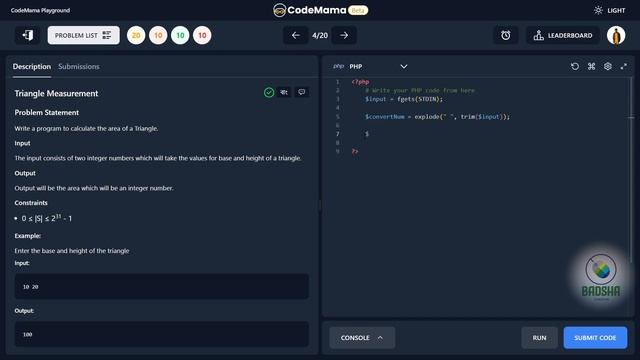Screen dimensions: 640x360
Task: Open the editor settings gear
Action: (x=608, y=67)
